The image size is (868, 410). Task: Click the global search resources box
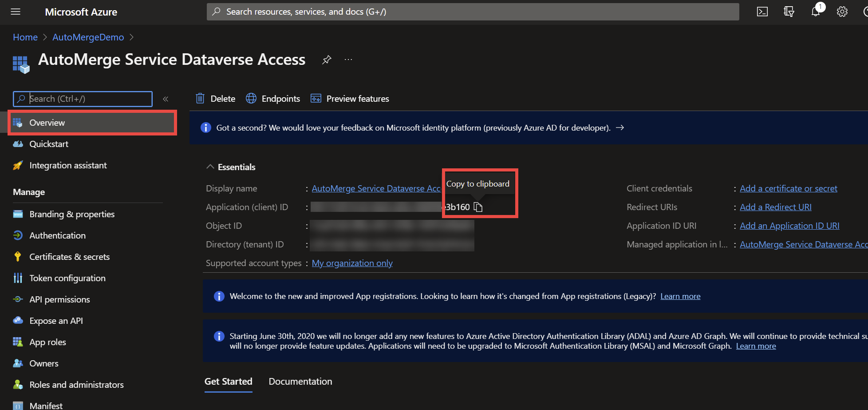coord(473,12)
